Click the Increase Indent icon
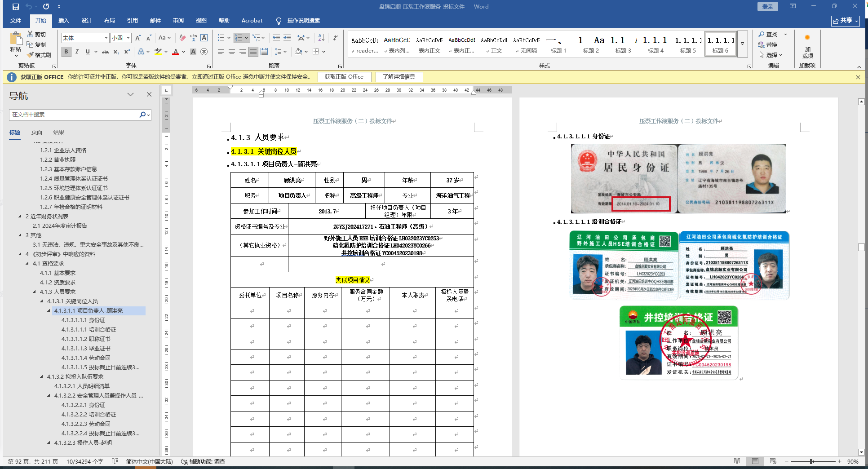Viewport: 868px width, 469px height. pos(287,38)
